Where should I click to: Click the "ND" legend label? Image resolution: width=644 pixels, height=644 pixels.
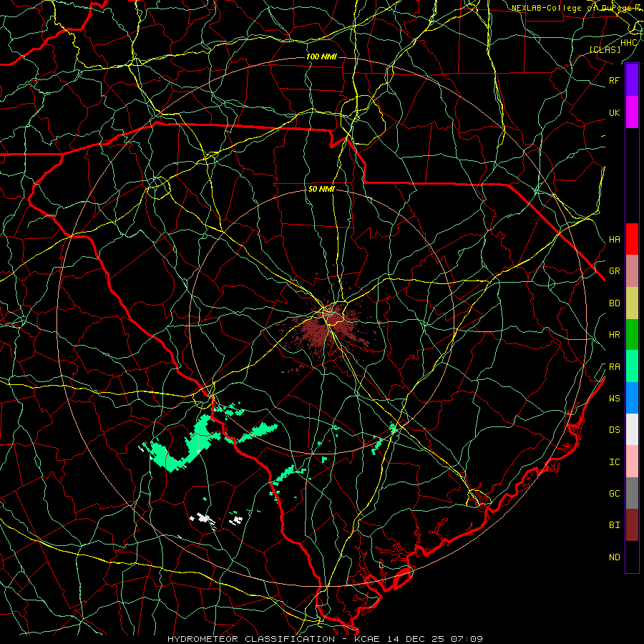point(614,557)
